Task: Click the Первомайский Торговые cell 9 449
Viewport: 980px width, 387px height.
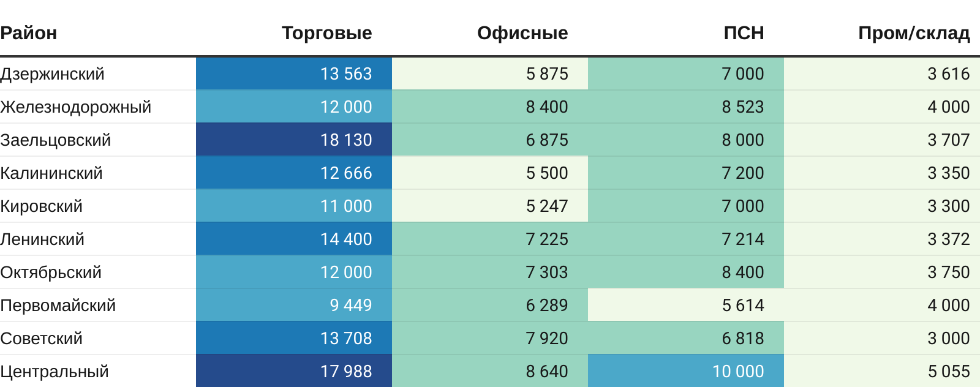Action: 351,306
